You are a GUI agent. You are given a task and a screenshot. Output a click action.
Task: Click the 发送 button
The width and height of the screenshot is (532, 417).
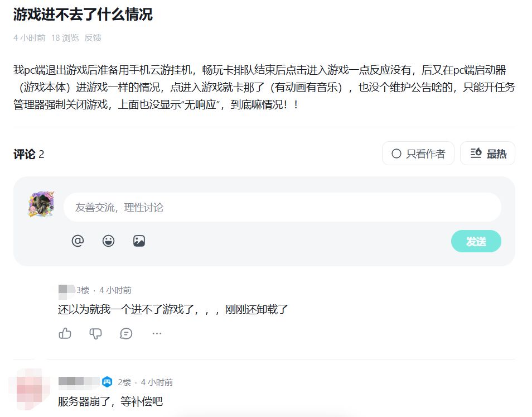(x=476, y=241)
